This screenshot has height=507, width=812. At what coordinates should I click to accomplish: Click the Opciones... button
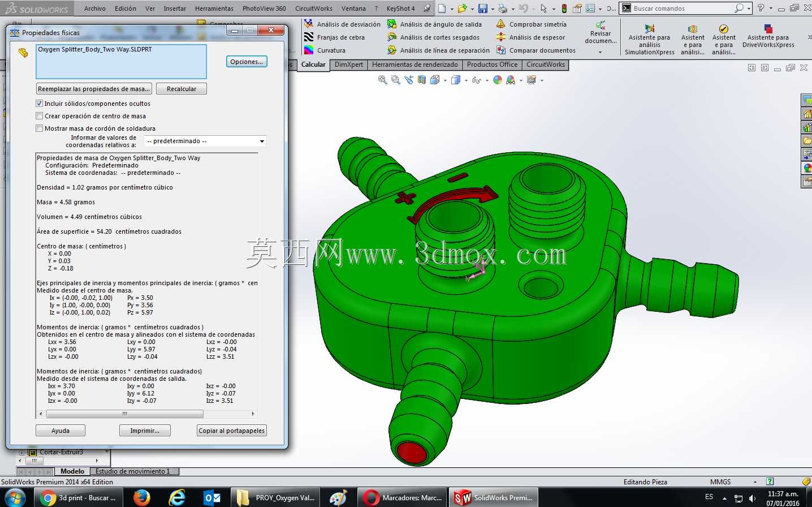[247, 62]
